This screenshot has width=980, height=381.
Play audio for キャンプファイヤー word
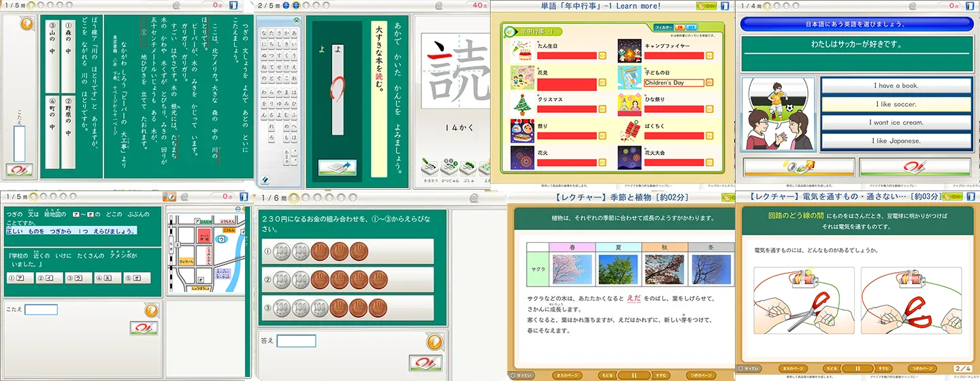709,56
